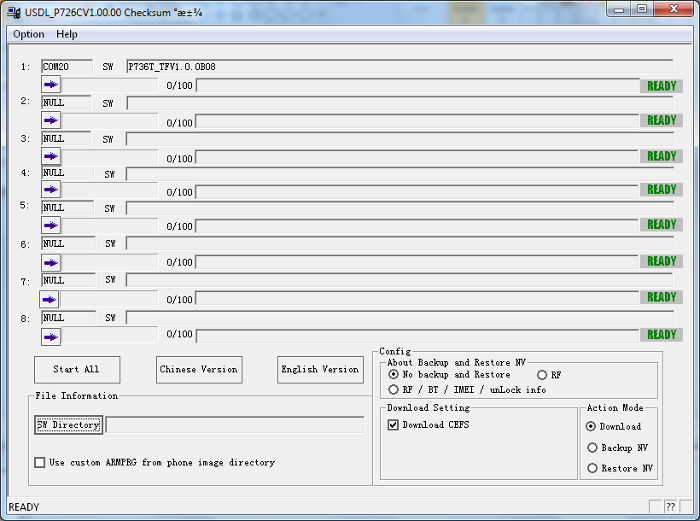Image resolution: width=700 pixels, height=521 pixels.
Task: Enable Use custom ARMPRG from phone image directory
Action: click(40, 463)
